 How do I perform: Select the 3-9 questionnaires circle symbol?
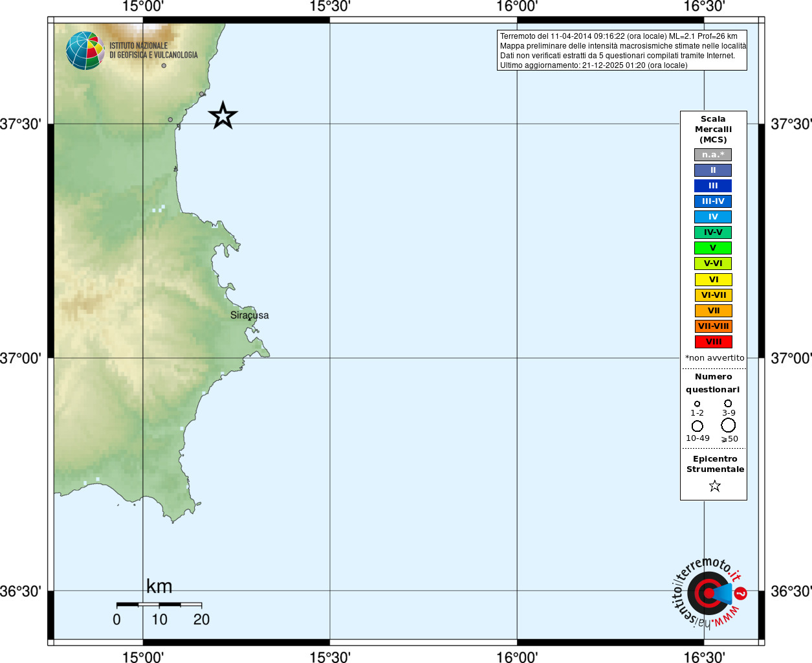728,403
